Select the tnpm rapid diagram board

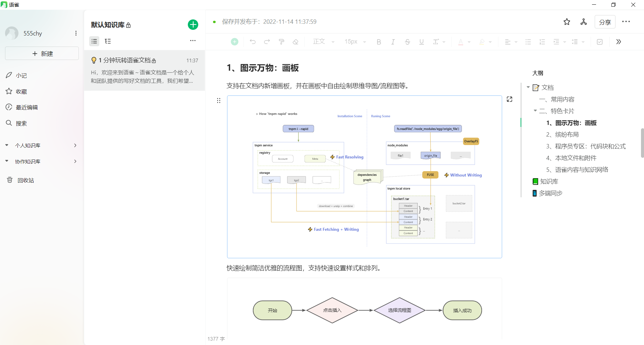[x=365, y=177]
